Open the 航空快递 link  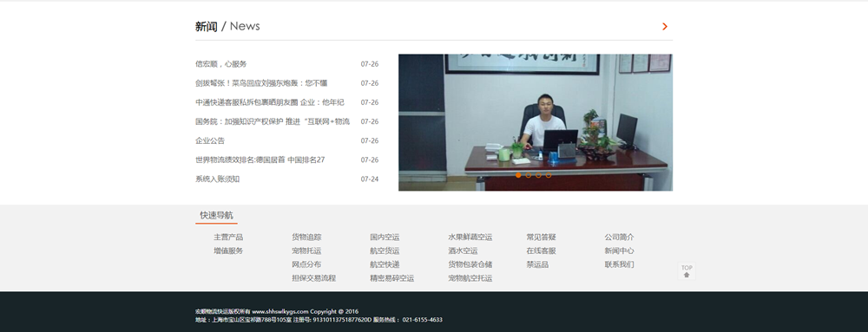385,264
